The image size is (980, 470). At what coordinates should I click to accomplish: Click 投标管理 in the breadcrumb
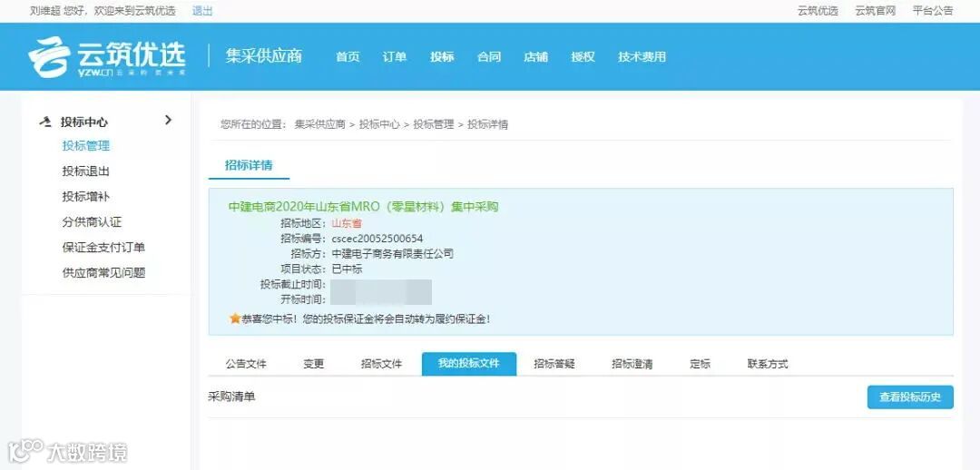pos(434,124)
